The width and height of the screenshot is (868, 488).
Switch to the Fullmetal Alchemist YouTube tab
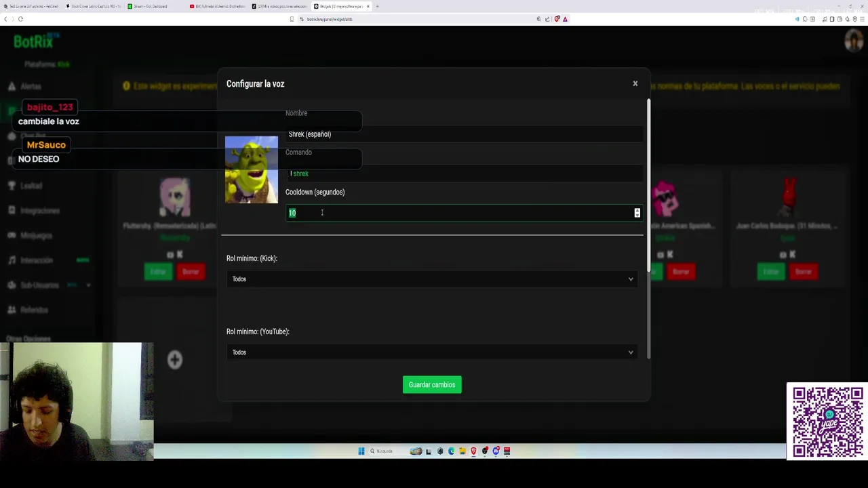pyautogui.click(x=217, y=6)
